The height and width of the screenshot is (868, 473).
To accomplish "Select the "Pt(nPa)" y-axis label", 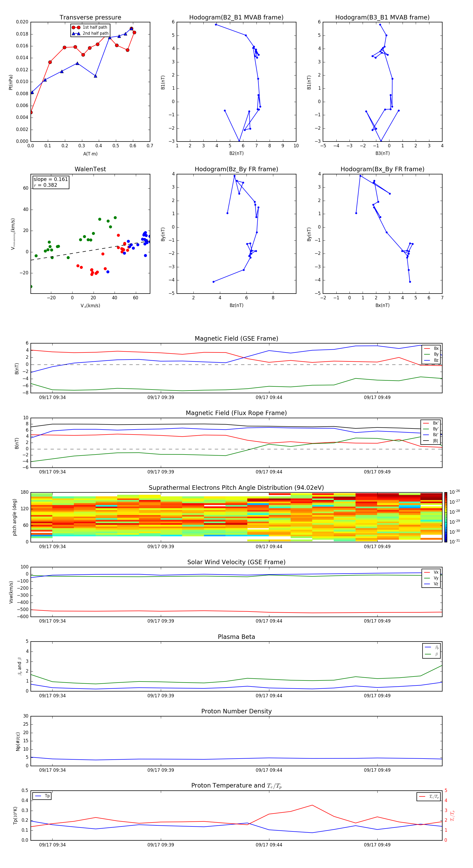I will click(11, 82).
